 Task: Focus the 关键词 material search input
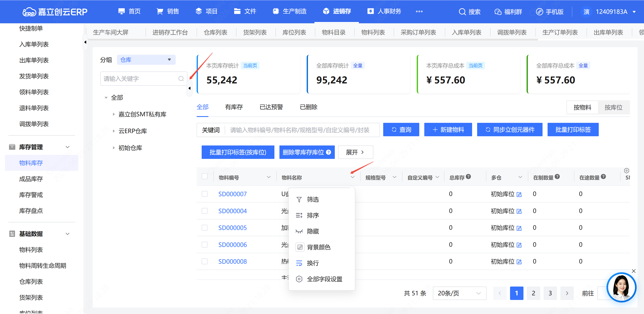302,130
